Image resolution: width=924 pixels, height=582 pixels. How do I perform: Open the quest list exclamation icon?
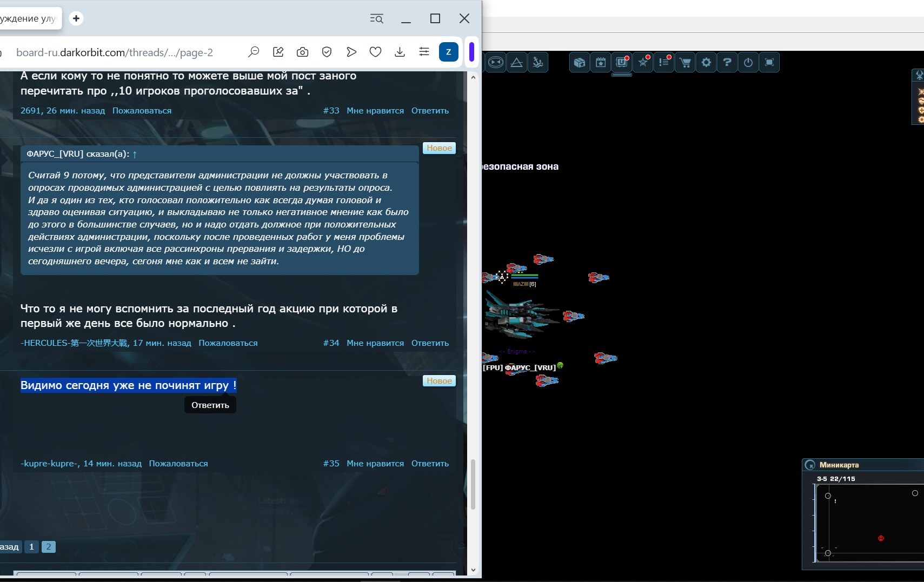coord(664,63)
